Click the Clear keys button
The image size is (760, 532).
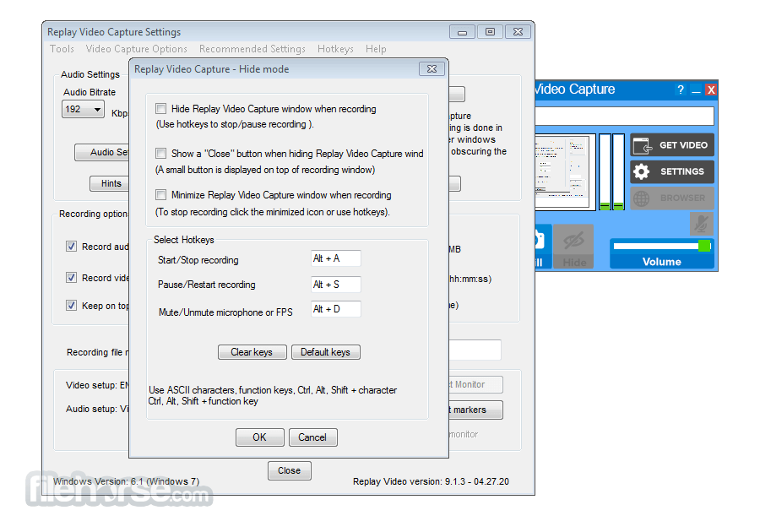(x=252, y=352)
